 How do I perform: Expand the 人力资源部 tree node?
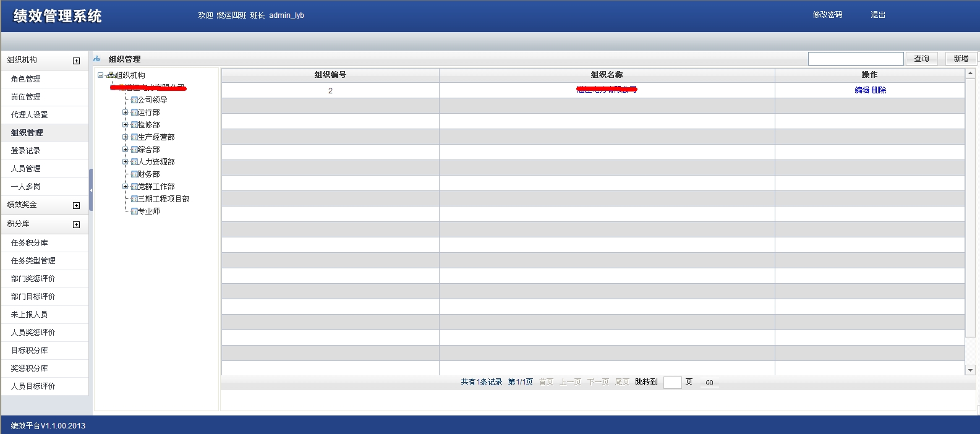pos(125,162)
